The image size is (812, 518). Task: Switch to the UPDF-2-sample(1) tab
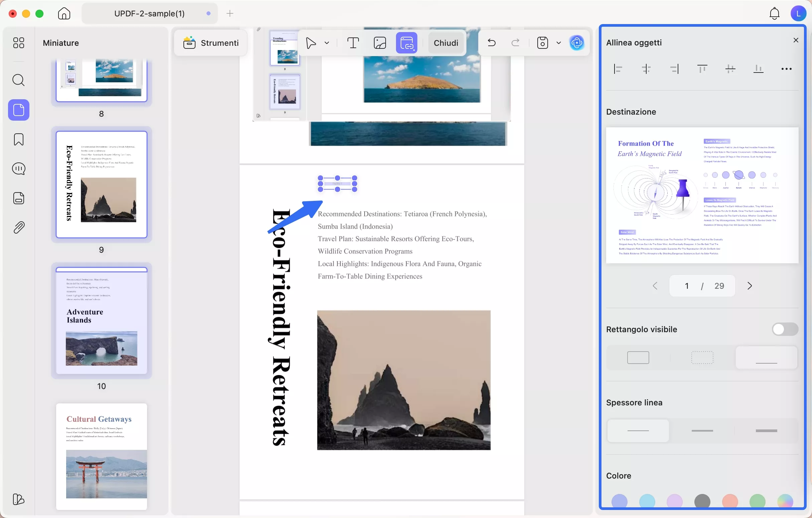(x=149, y=13)
